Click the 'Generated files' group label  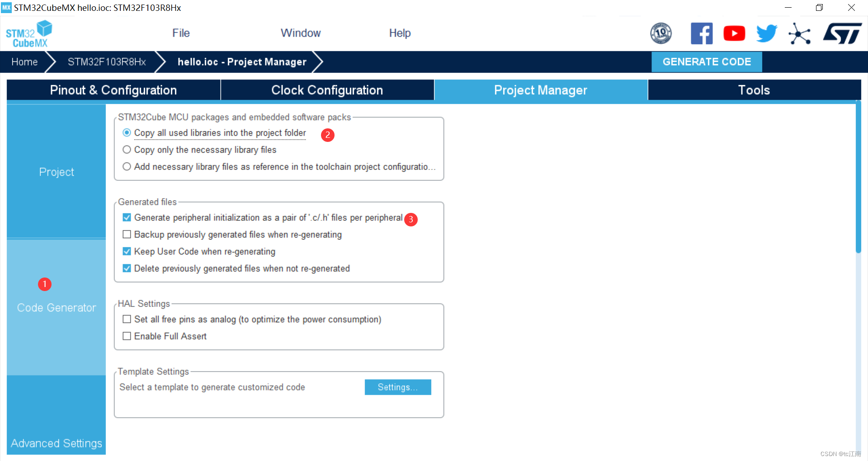coord(147,202)
